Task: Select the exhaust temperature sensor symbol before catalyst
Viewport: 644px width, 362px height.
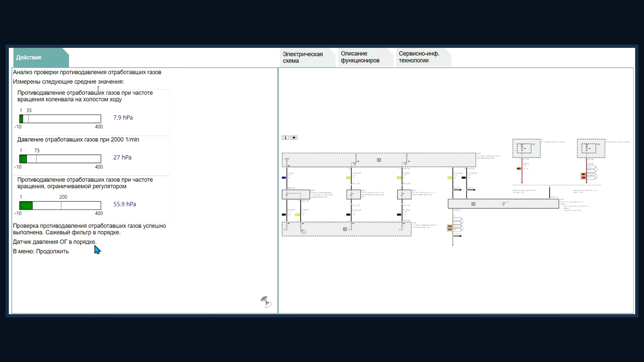Action: (353, 195)
